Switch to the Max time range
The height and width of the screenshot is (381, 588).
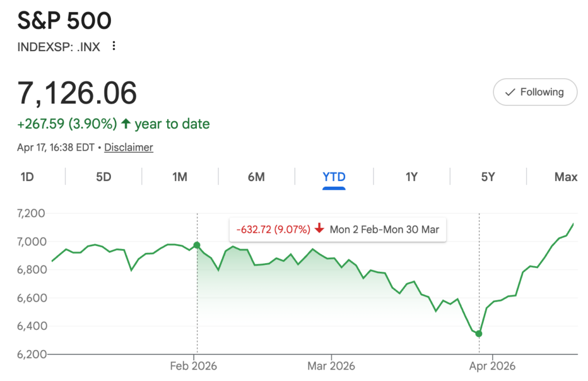[566, 177]
